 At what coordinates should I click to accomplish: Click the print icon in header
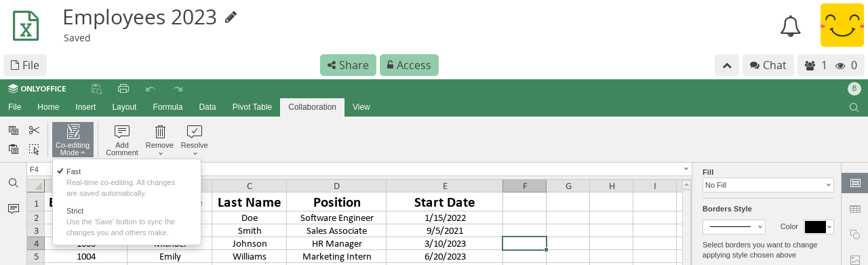tap(123, 89)
